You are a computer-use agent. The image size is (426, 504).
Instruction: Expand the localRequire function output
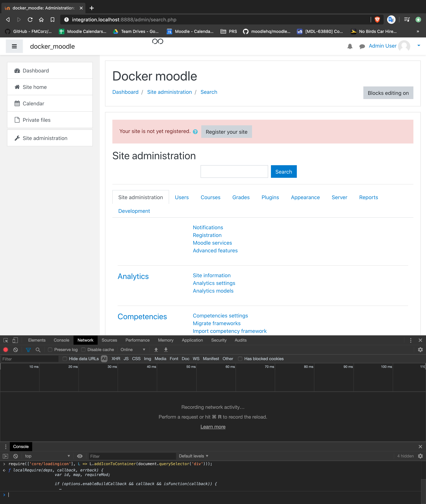pyautogui.click(x=9, y=470)
